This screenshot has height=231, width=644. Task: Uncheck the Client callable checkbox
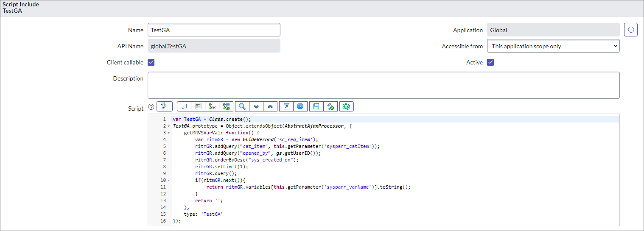click(x=151, y=62)
